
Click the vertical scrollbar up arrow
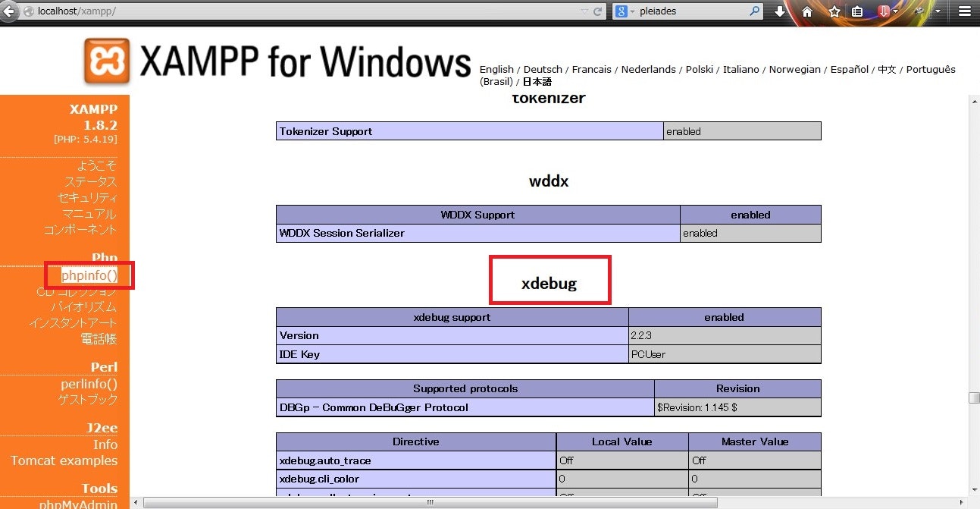(973, 99)
